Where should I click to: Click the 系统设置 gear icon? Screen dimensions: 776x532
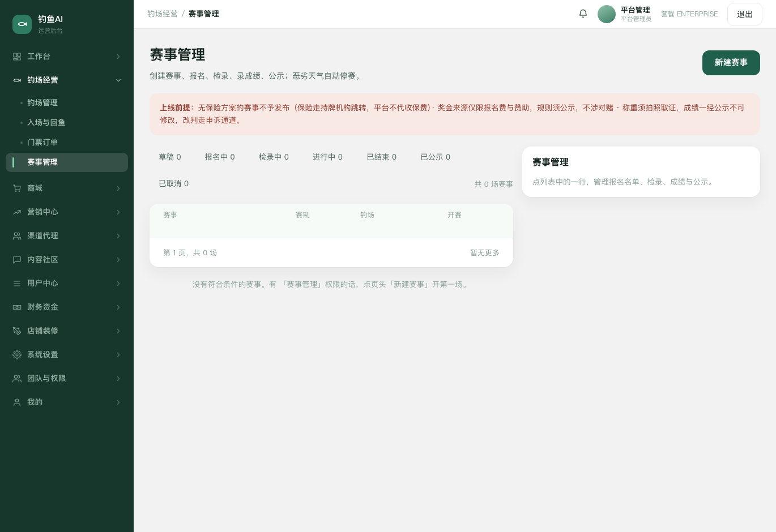tap(17, 355)
